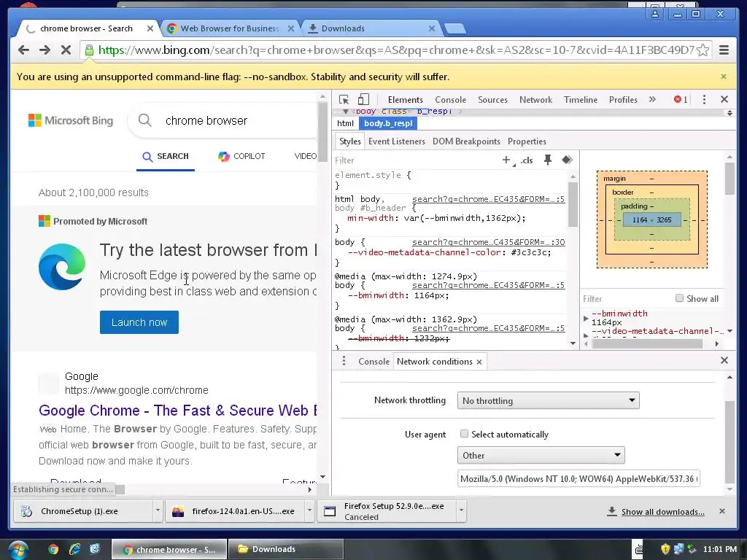Image resolution: width=747 pixels, height=560 pixels.
Task: Open the Chrome hamburger menu
Action: click(724, 50)
